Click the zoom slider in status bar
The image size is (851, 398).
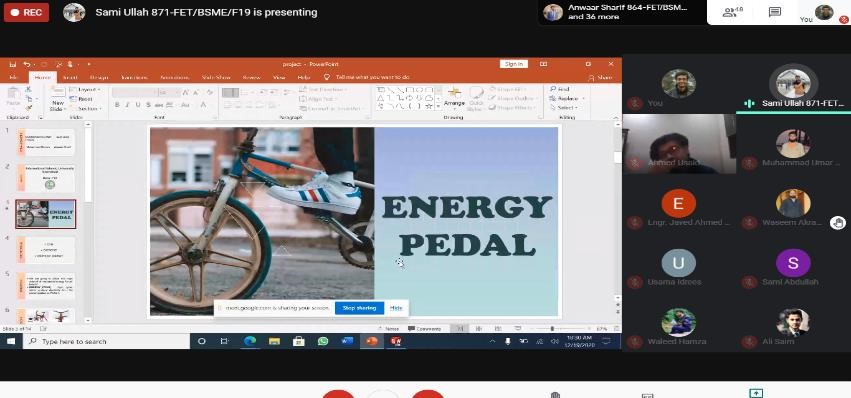(552, 329)
